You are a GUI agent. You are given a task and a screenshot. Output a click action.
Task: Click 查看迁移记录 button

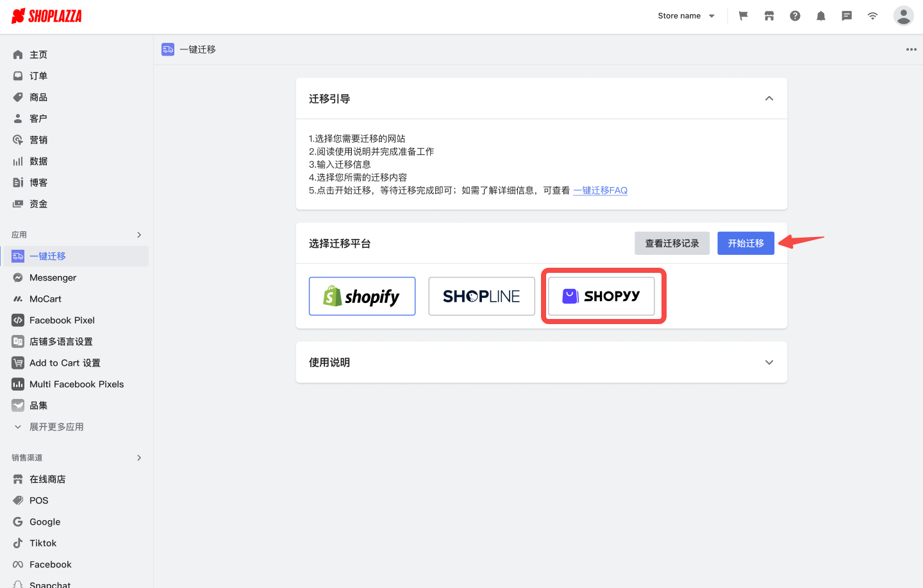click(x=672, y=243)
